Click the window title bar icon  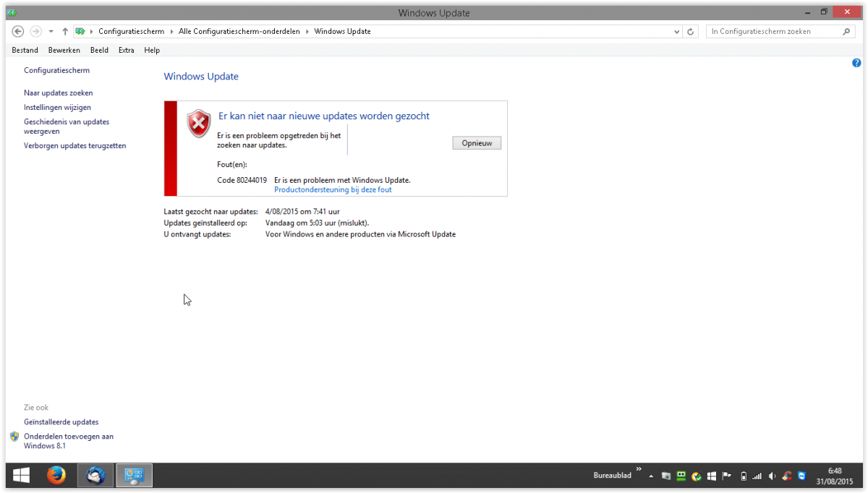(12, 13)
